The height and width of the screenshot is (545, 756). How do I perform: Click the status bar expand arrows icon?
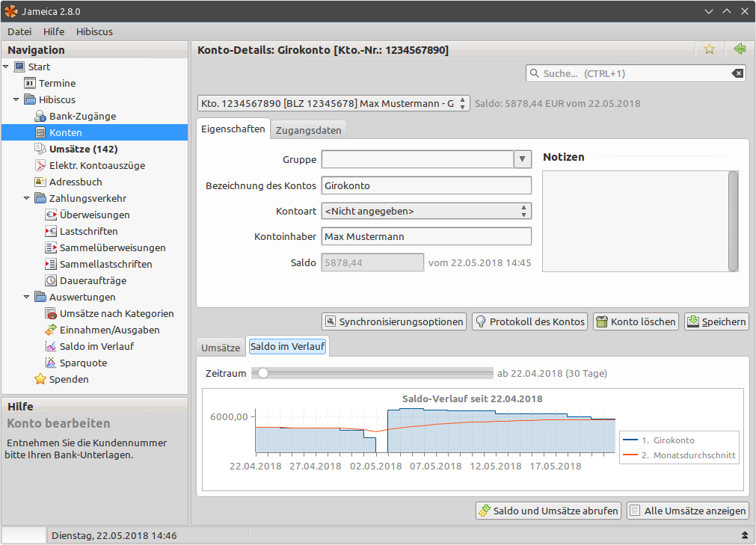point(745,535)
